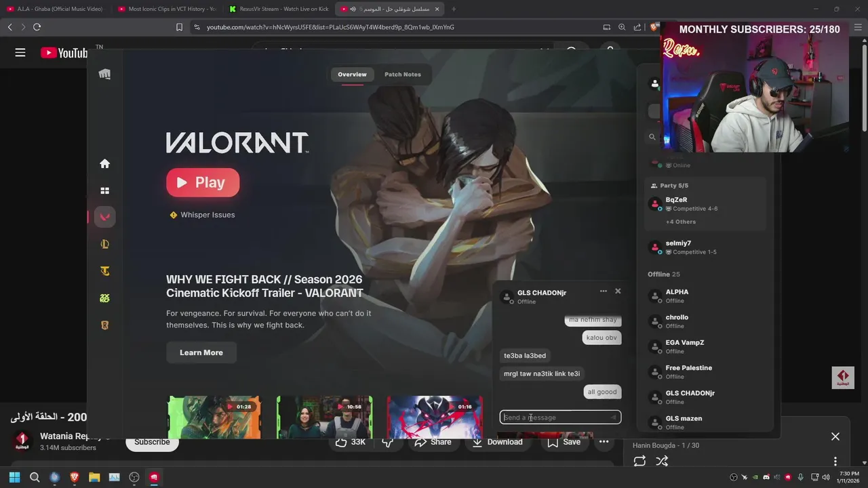Switch to the Overview tab
Image resolution: width=868 pixels, height=488 pixels.
(352, 75)
